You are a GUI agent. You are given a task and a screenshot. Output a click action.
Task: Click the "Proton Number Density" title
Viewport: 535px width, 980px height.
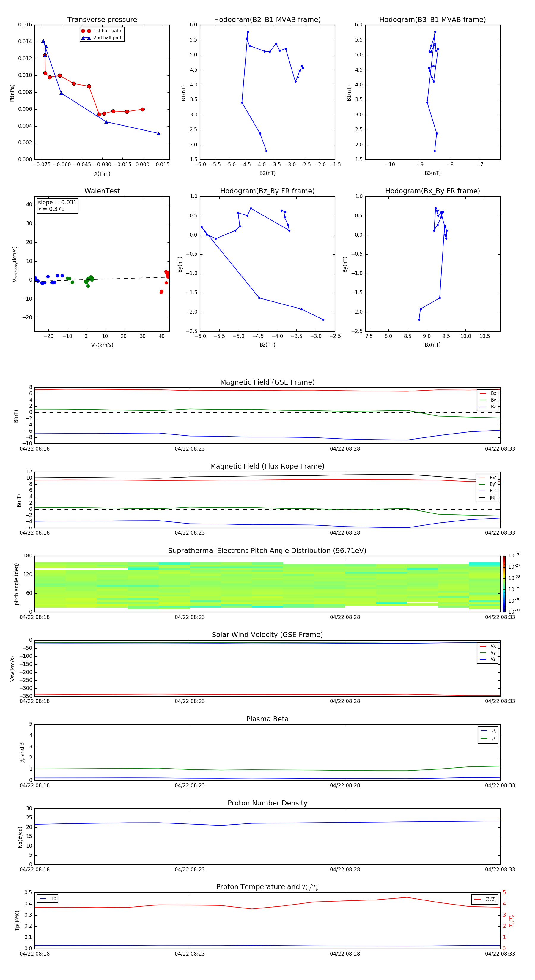coord(267,803)
